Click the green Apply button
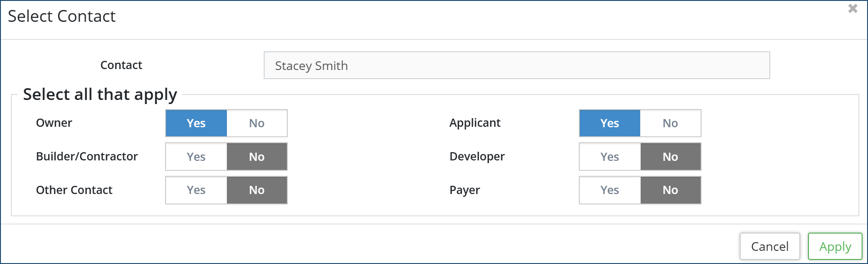This screenshot has width=868, height=264. (x=835, y=246)
